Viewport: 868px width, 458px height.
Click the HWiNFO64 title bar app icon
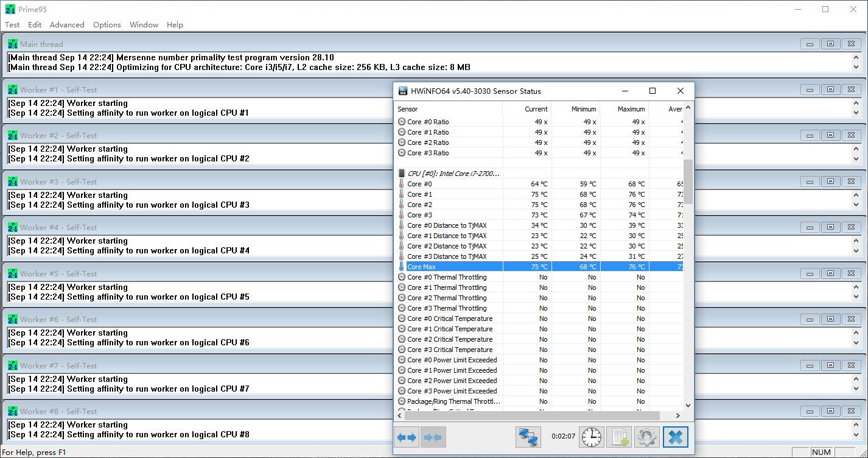click(x=402, y=91)
